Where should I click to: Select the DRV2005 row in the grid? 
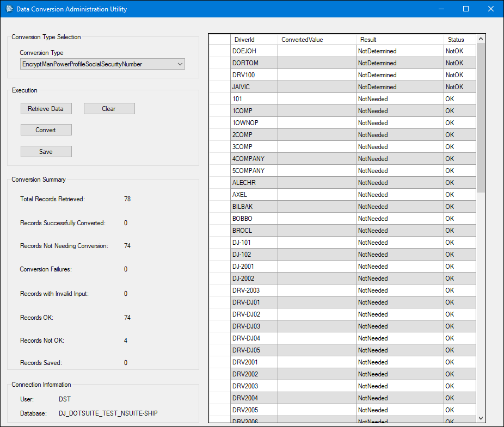pyautogui.click(x=254, y=410)
